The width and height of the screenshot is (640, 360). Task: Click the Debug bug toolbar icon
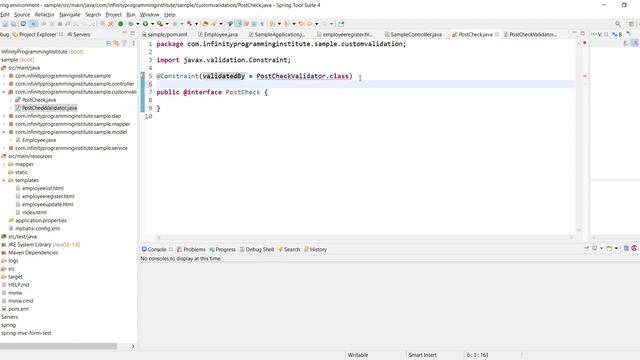(x=131, y=24)
